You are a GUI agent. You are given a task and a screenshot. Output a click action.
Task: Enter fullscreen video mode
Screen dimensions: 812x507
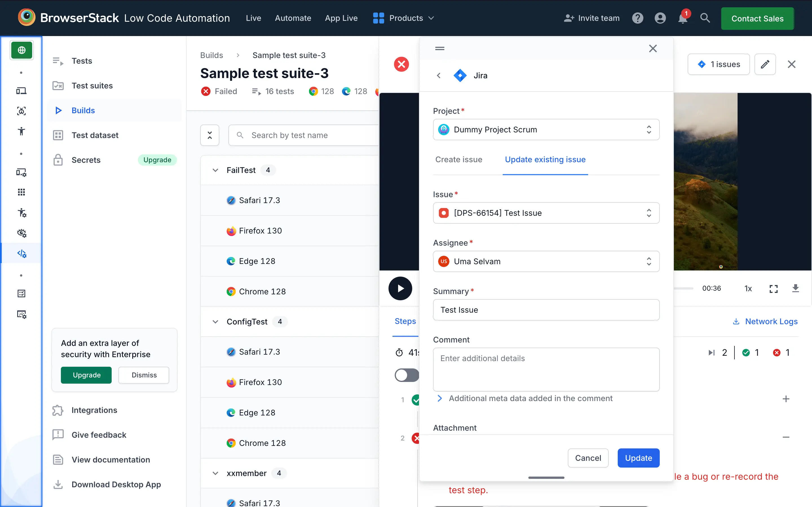[x=773, y=288]
